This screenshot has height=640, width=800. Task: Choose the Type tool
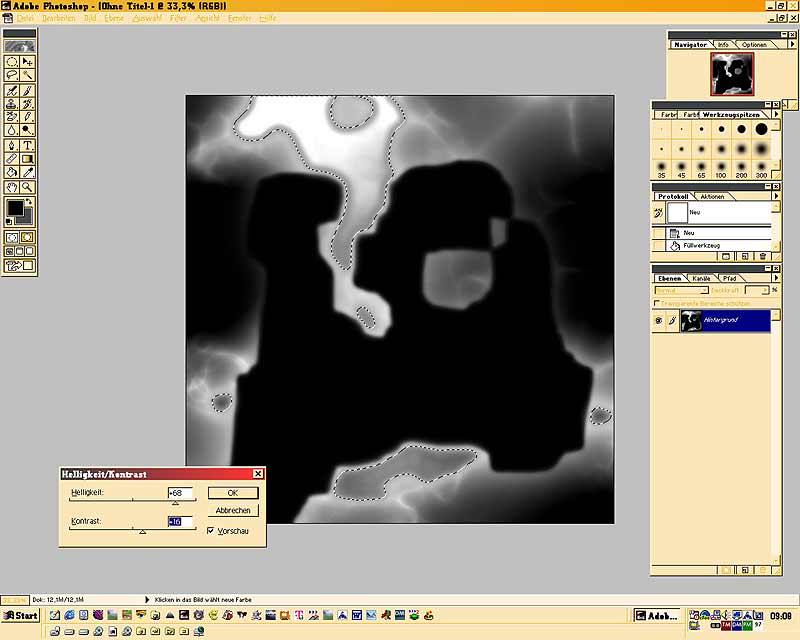coord(28,145)
